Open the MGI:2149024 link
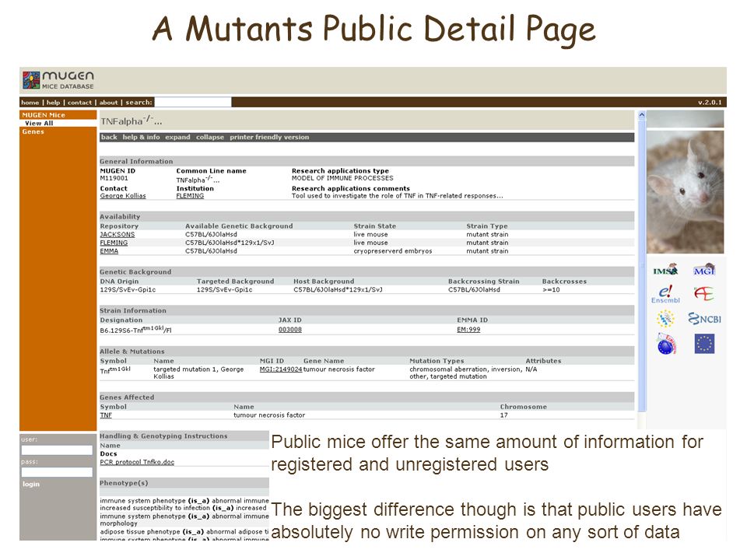Viewport: 747px width, 560px height. [x=281, y=369]
